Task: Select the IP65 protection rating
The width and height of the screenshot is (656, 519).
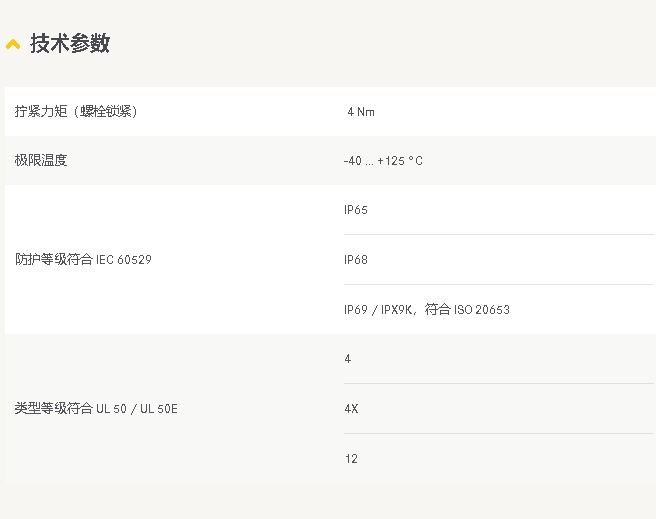Action: point(355,210)
